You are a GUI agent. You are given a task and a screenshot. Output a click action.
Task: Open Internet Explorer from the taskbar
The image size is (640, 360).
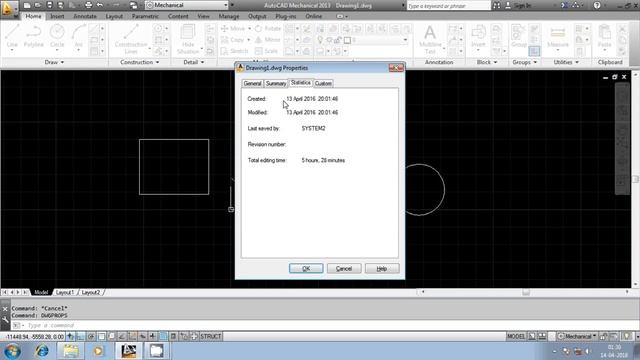42,351
